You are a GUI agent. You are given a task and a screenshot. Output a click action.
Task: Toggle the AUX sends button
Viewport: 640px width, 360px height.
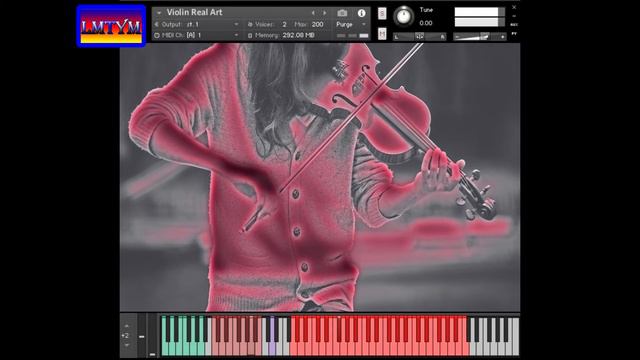[x=514, y=24]
